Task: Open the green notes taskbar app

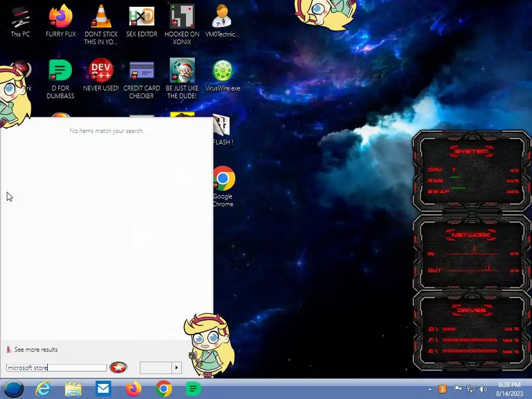Action: 193,389
